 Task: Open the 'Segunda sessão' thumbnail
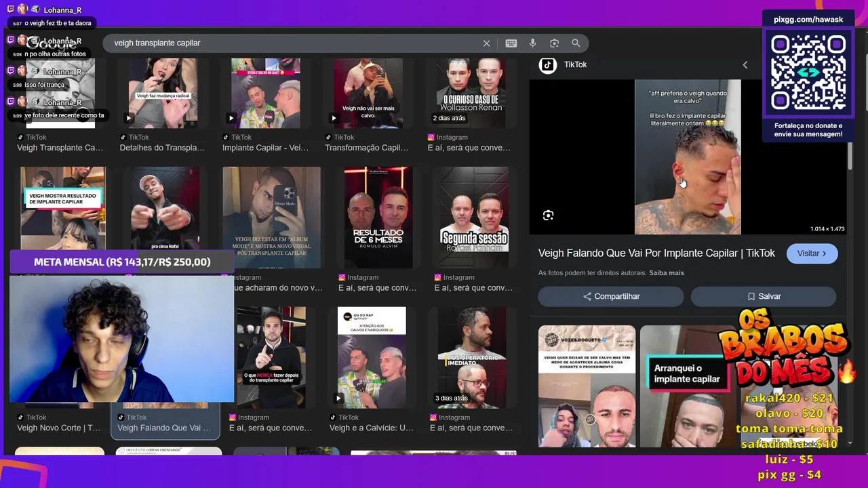click(x=474, y=217)
